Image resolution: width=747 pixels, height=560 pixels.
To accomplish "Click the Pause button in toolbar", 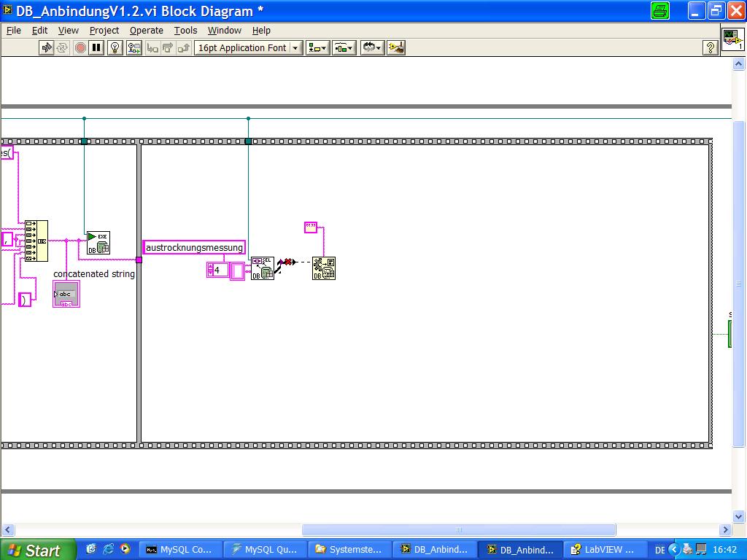I will (x=96, y=47).
